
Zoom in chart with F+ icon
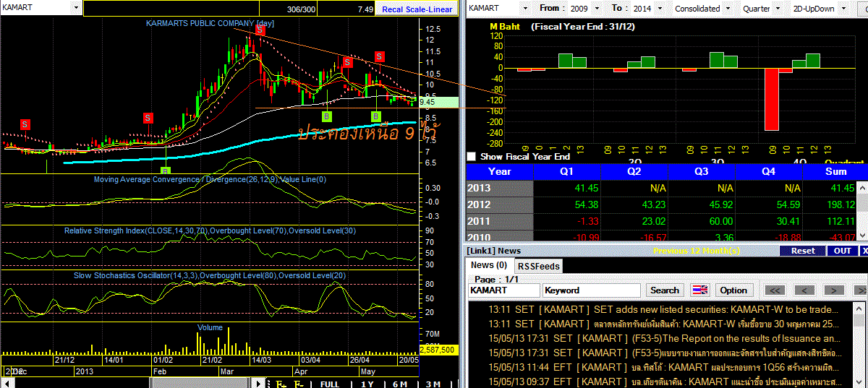pyautogui.click(x=281, y=384)
